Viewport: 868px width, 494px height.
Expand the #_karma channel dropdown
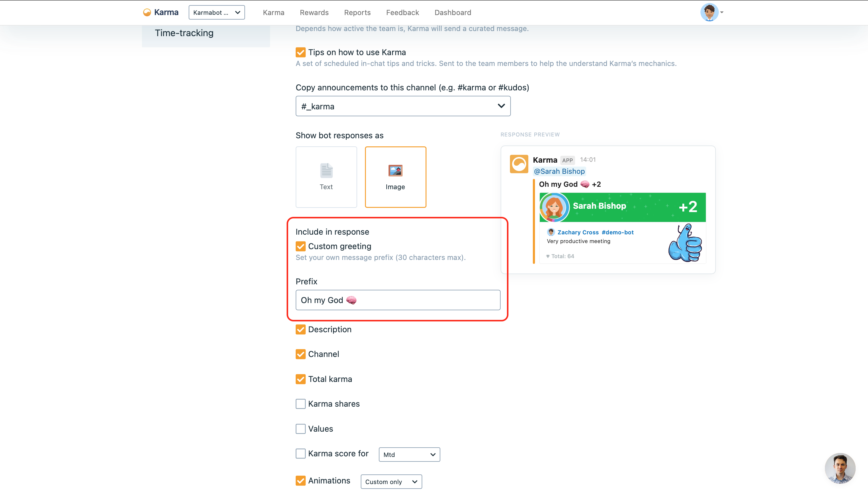pos(403,106)
